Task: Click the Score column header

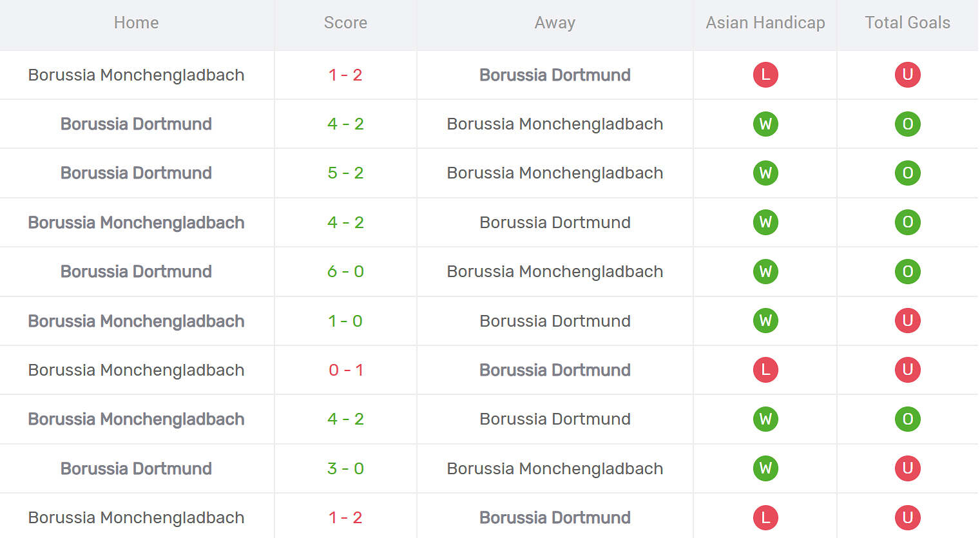Action: (345, 23)
